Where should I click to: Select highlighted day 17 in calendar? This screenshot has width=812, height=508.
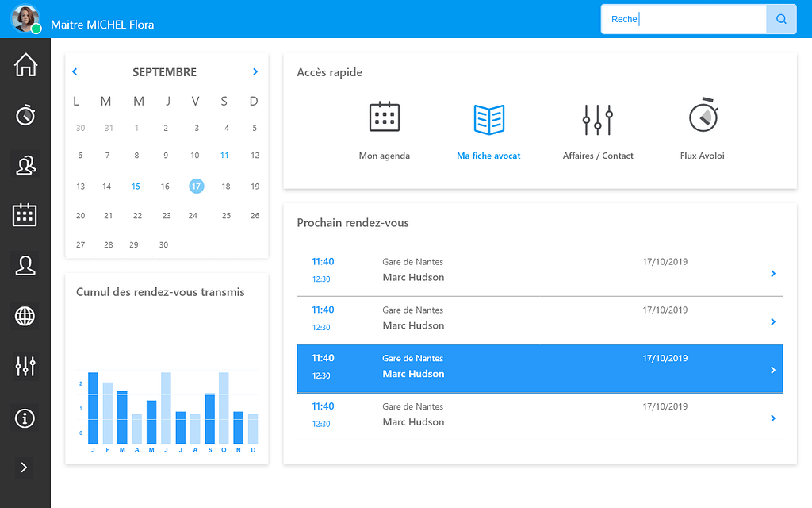click(196, 187)
